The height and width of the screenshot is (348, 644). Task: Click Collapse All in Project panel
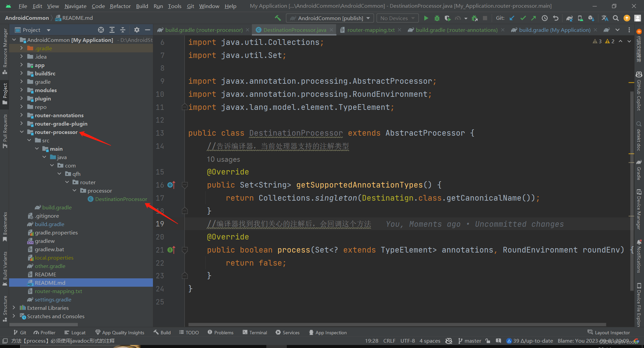(x=123, y=30)
